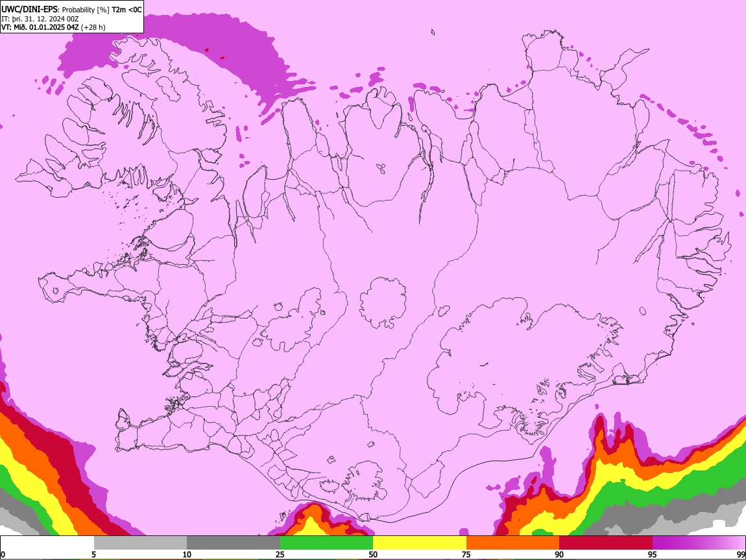Click the 'IT: þri. 31. 12. 2024 00Z' line

tap(40, 19)
